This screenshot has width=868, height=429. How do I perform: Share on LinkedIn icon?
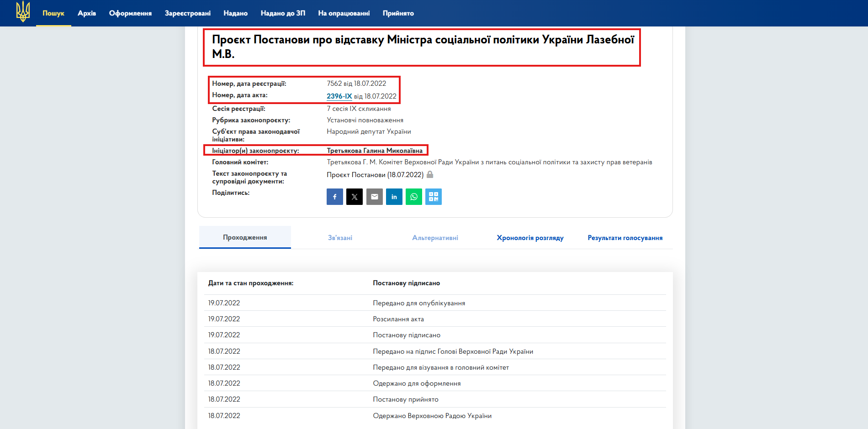click(x=394, y=197)
